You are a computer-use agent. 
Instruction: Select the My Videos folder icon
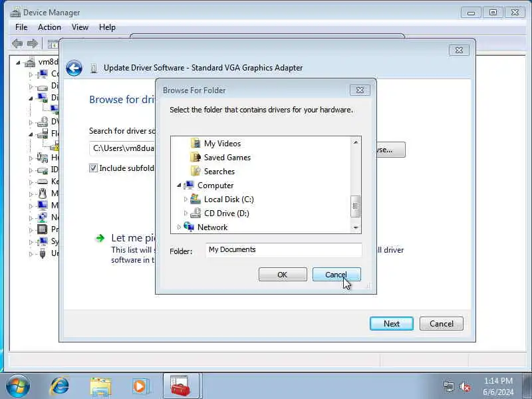click(196, 143)
